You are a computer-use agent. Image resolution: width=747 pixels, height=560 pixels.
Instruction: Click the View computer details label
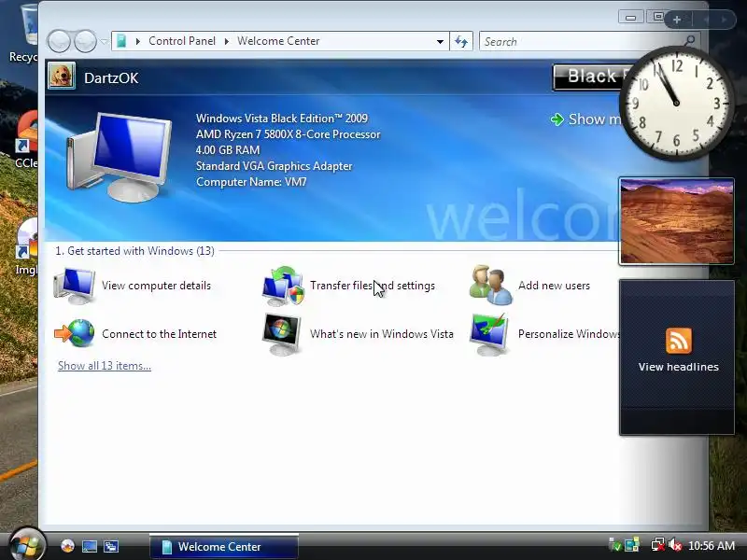156,286
